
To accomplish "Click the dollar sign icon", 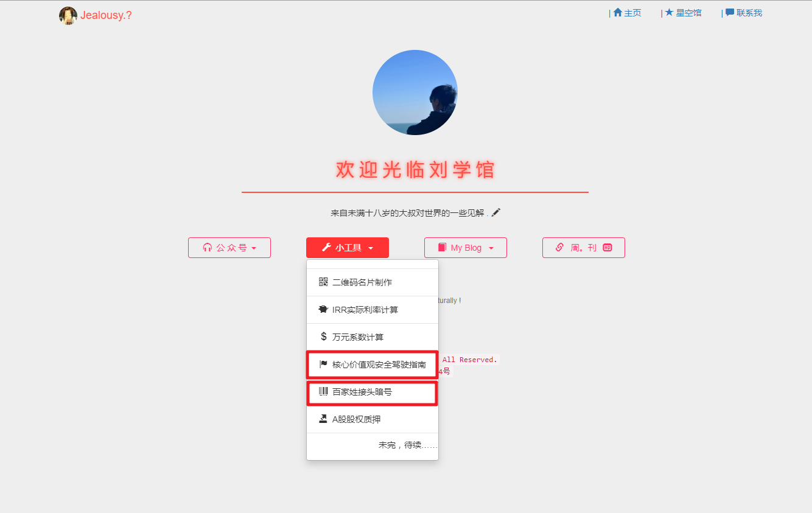I will (323, 337).
